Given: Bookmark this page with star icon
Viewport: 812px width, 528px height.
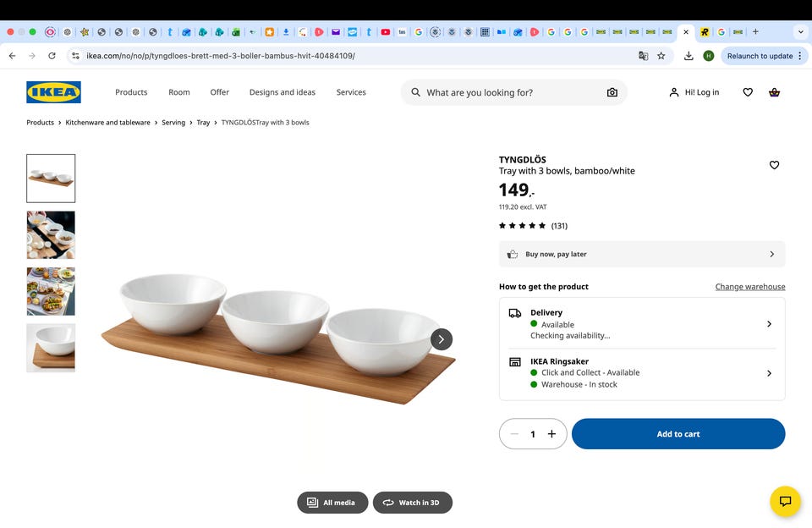Looking at the screenshot, I should click(x=661, y=56).
